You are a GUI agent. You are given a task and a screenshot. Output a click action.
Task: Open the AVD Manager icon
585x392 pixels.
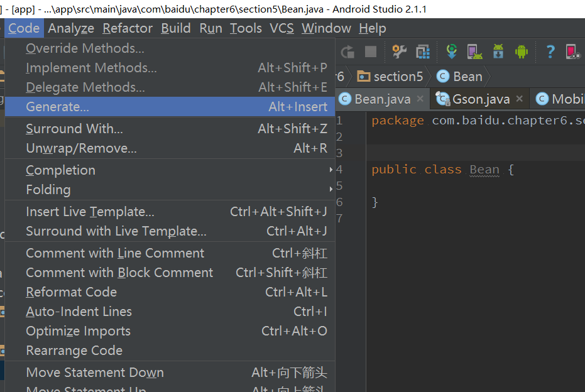coord(474,52)
